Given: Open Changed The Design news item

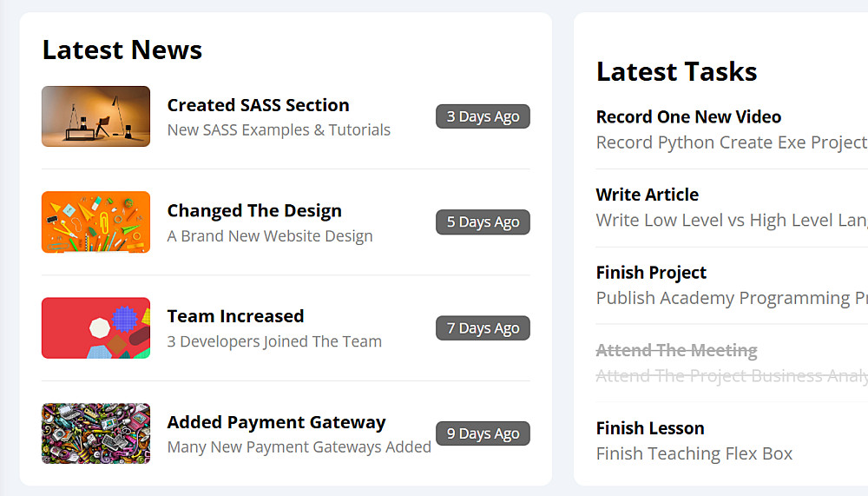Looking at the screenshot, I should click(x=254, y=211).
